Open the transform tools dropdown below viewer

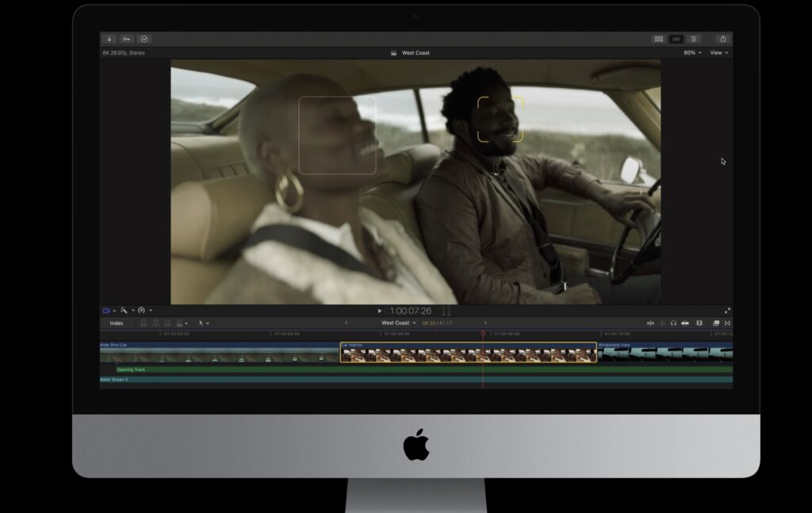(x=109, y=311)
